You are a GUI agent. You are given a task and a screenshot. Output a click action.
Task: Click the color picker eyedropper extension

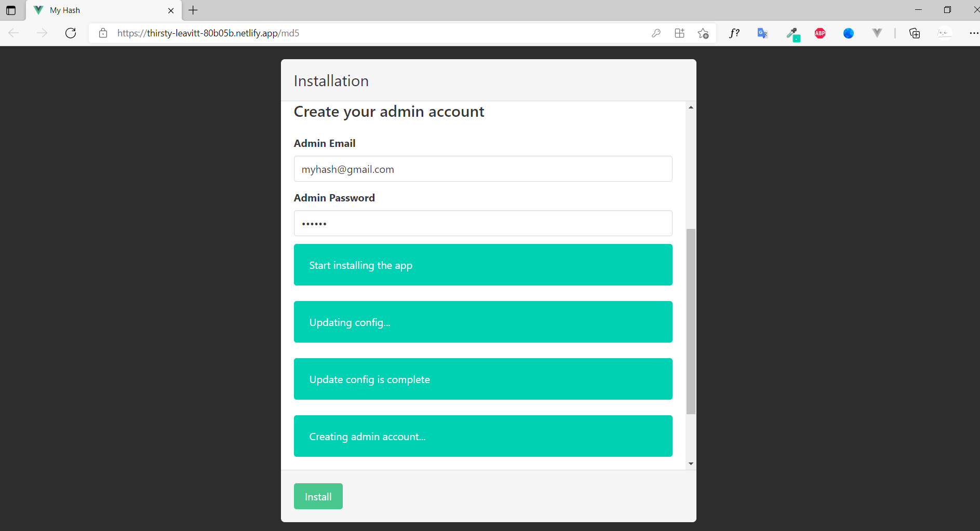(x=792, y=34)
